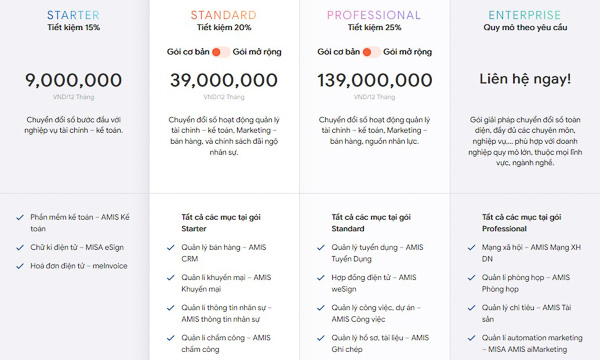Viewport: 600px width, 360px height.
Task: Click checkmark beside Quản lí automation marketing
Action: 471,338
